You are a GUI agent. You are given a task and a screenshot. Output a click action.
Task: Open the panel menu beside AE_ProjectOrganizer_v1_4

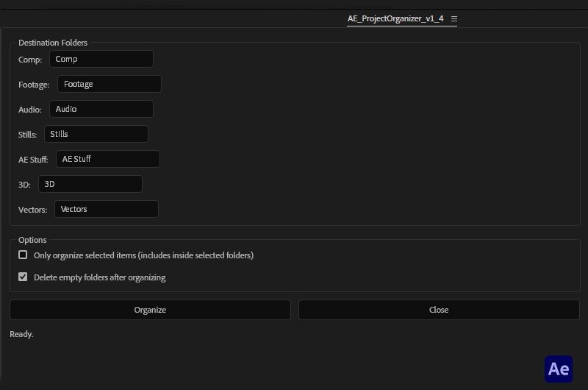pyautogui.click(x=454, y=19)
